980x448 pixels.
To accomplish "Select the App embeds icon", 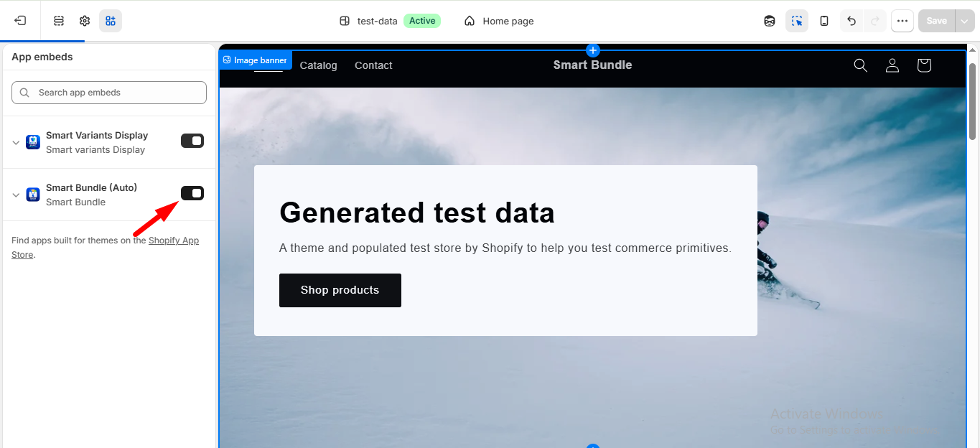I will (111, 21).
